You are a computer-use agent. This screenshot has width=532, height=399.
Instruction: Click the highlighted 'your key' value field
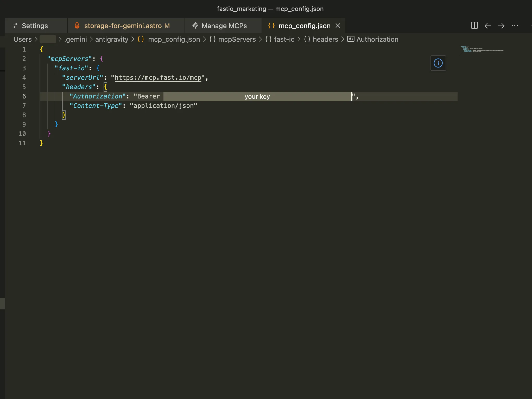click(257, 96)
